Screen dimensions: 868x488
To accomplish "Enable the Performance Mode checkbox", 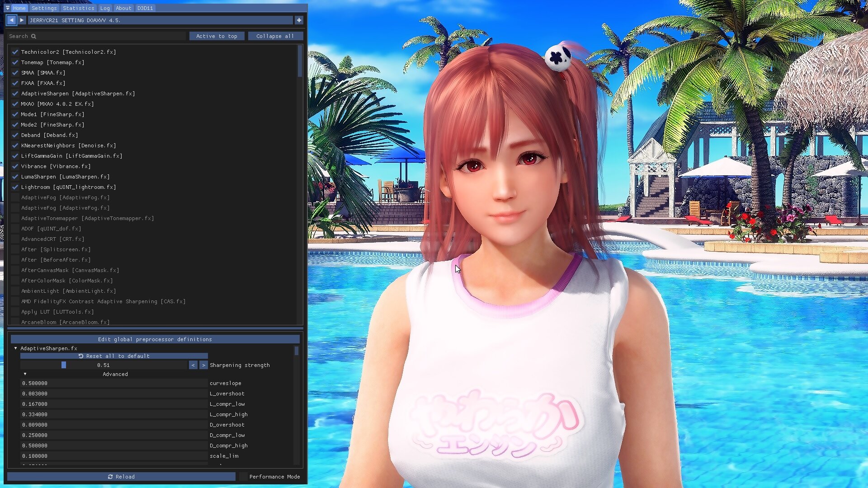I will pos(243,477).
